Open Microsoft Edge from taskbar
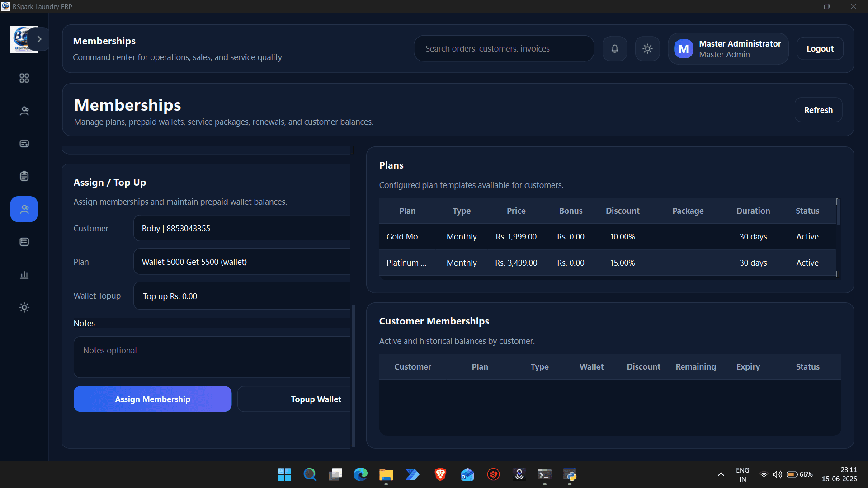The width and height of the screenshot is (868, 488). click(360, 474)
